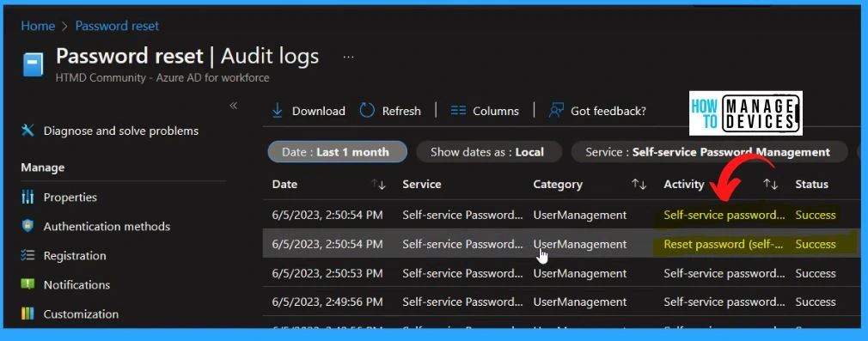The height and width of the screenshot is (341, 868).
Task: Click the Activity column header
Action: click(684, 185)
